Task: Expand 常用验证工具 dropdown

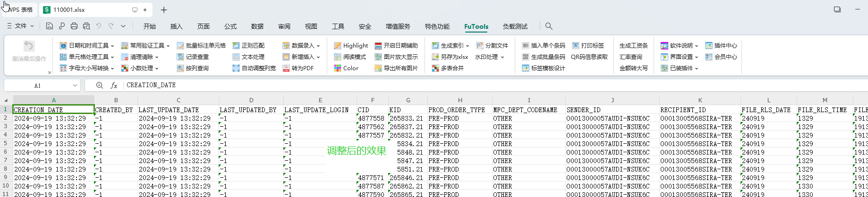Action: pos(168,46)
